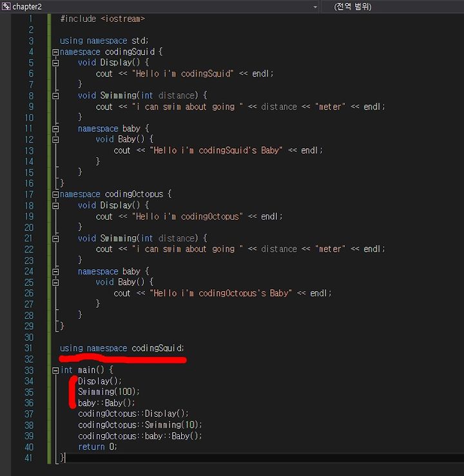This screenshot has height=476, width=464.
Task: Click codingOctopus::Swimming(10); call
Action: (x=140, y=425)
